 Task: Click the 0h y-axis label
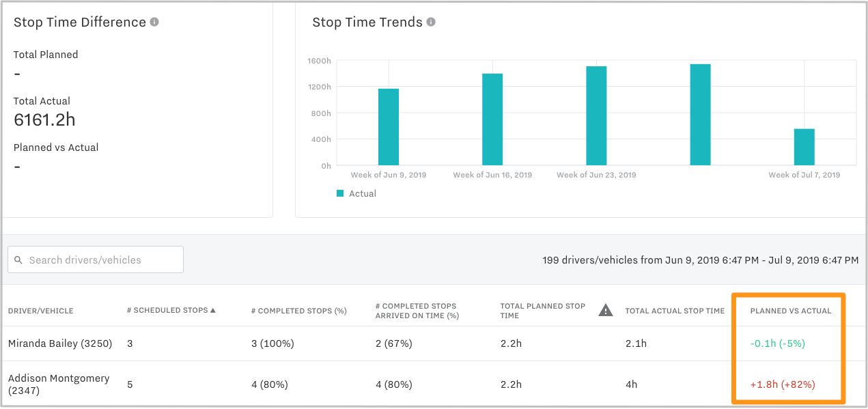[326, 166]
